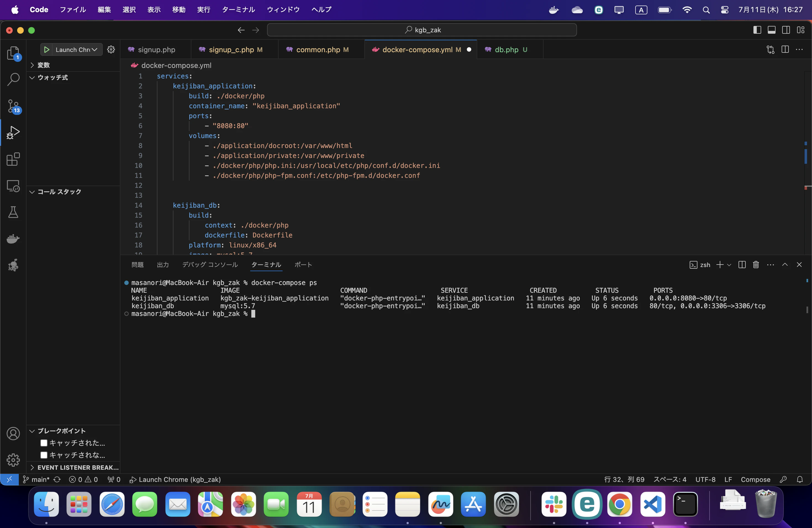This screenshot has height=528, width=812.
Task: Start debugging with green play button
Action: point(47,50)
